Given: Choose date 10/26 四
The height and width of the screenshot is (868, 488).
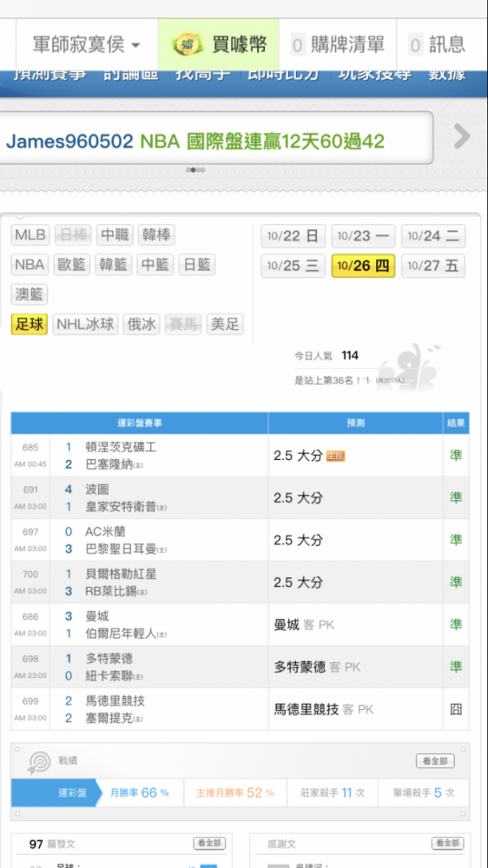Looking at the screenshot, I should click(363, 266).
